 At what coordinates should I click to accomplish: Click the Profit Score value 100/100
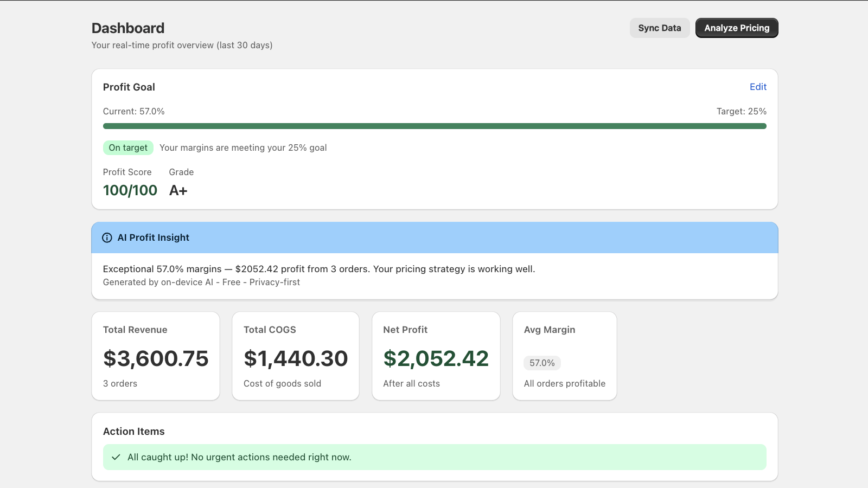[130, 190]
